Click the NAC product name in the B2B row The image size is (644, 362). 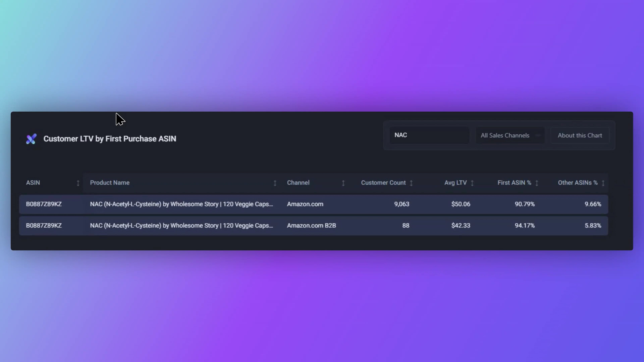[181, 226]
